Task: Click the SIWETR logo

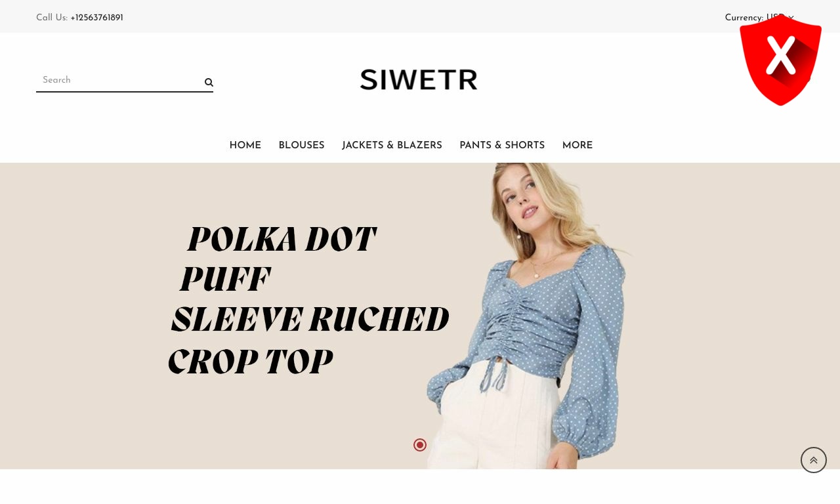Action: click(x=419, y=79)
